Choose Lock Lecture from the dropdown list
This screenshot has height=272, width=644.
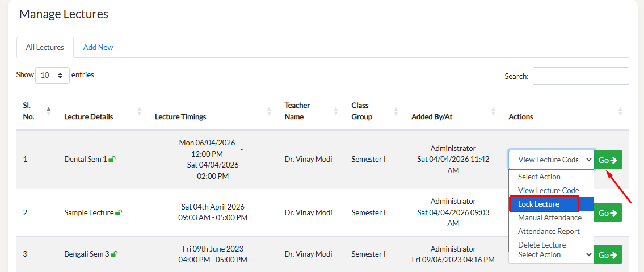[544, 204]
